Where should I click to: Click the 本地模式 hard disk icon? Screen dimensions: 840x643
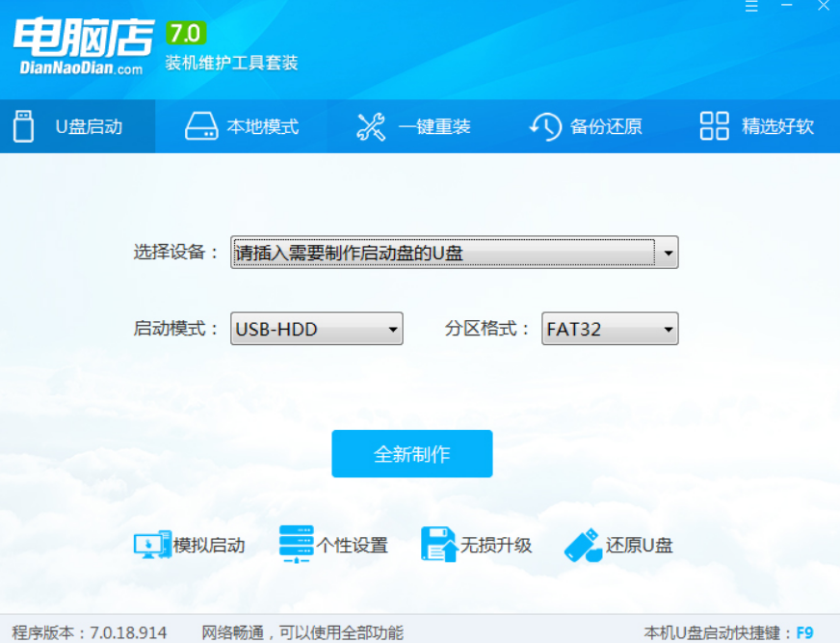click(x=201, y=126)
